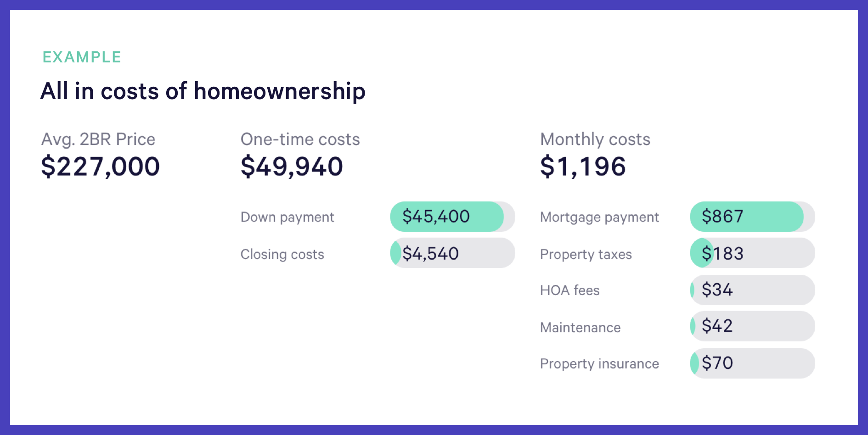
Task: Click the $183 property taxes bar
Action: [752, 253]
